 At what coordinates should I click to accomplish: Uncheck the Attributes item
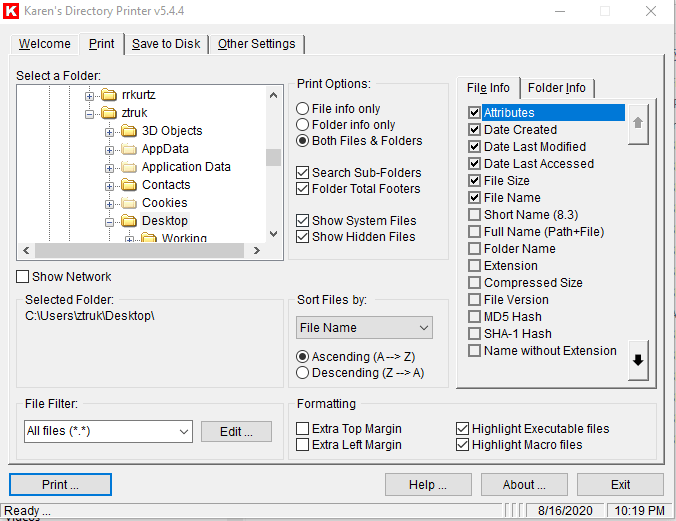(474, 113)
